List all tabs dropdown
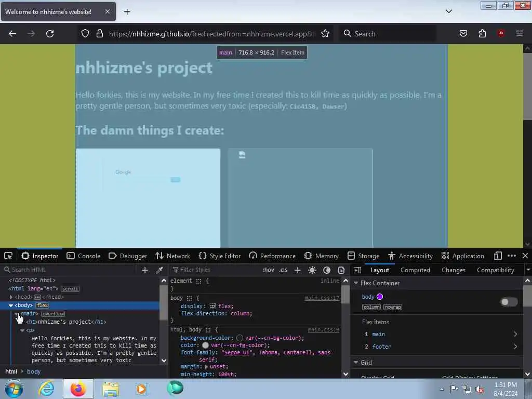 pyautogui.click(x=448, y=11)
